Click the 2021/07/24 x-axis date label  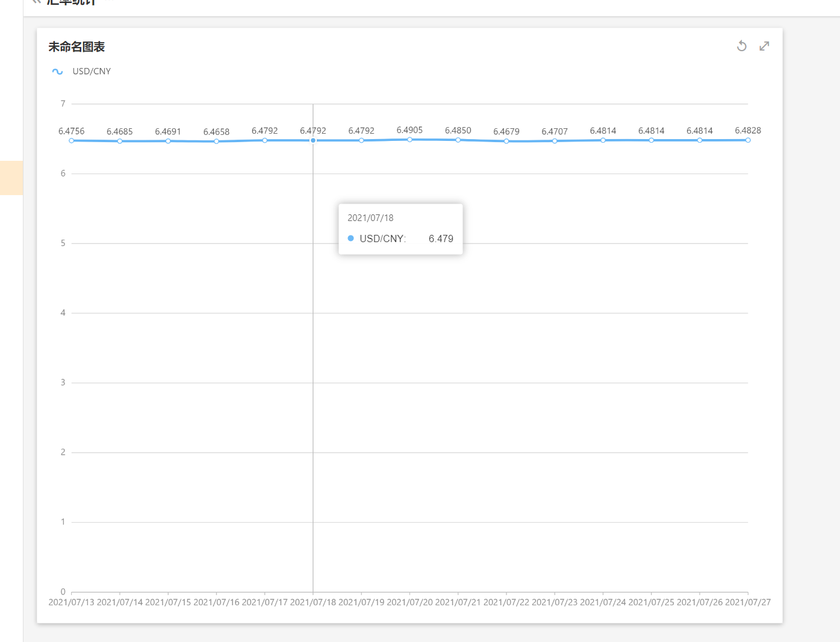coord(603,602)
